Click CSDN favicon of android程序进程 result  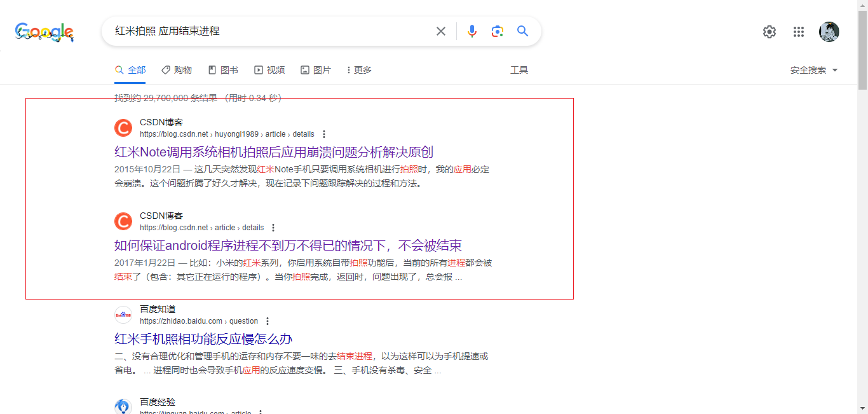(x=123, y=221)
